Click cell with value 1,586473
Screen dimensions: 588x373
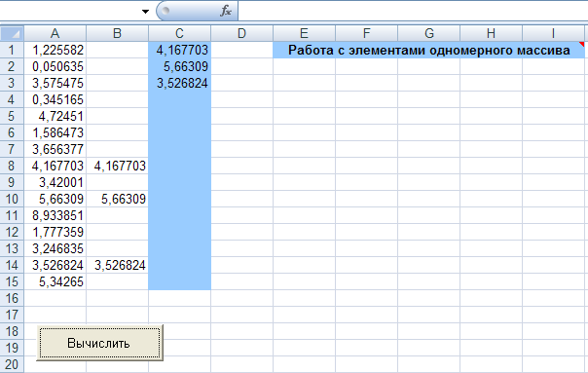(55, 132)
